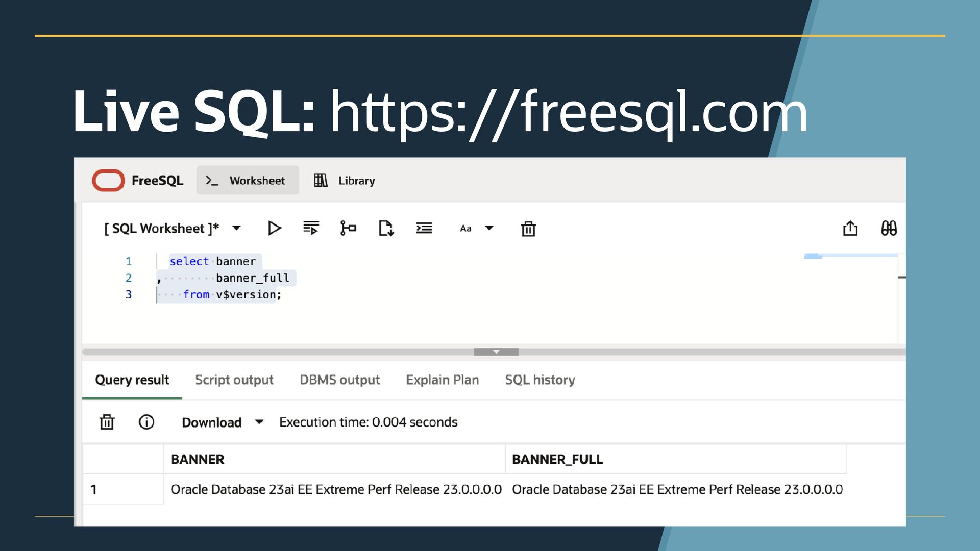Click the Explain Plan toolbar icon
The image size is (980, 551).
click(x=348, y=228)
